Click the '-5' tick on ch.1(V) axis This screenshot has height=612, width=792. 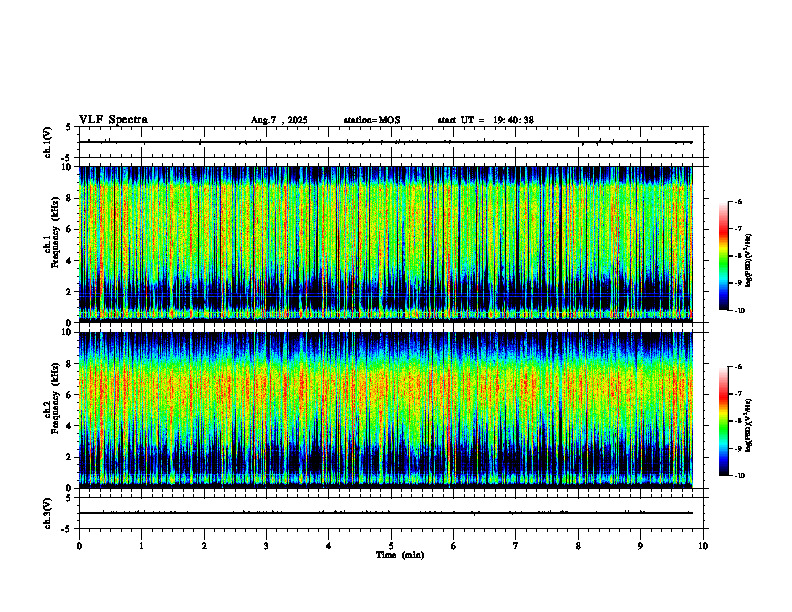(66, 158)
